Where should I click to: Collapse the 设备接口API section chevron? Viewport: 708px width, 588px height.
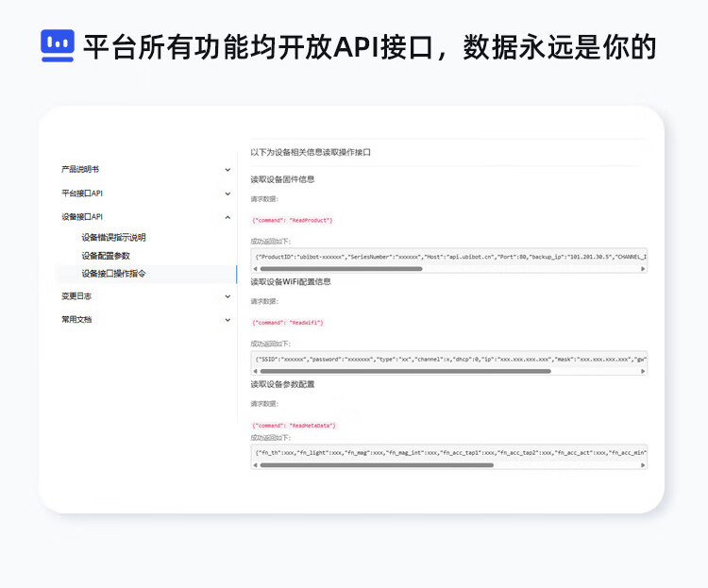228,217
